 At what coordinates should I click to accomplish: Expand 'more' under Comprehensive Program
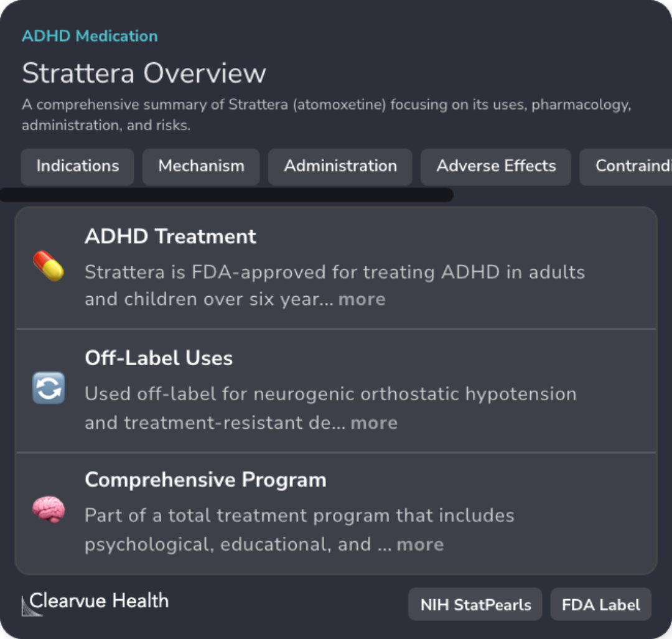click(420, 544)
